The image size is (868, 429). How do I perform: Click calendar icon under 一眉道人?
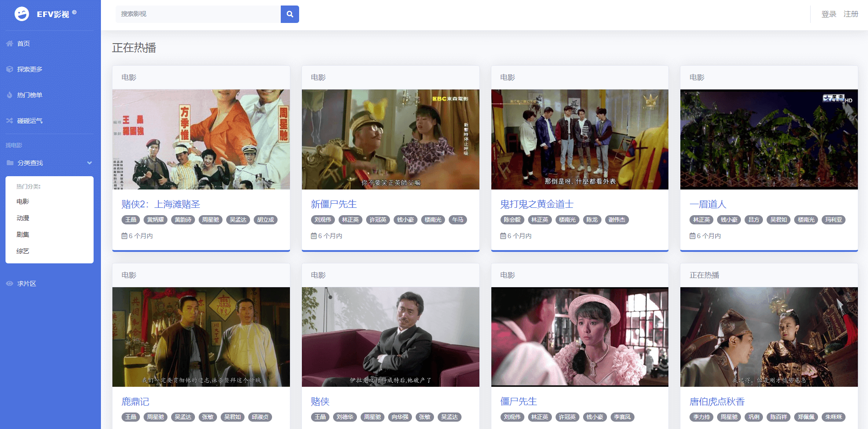coord(692,236)
